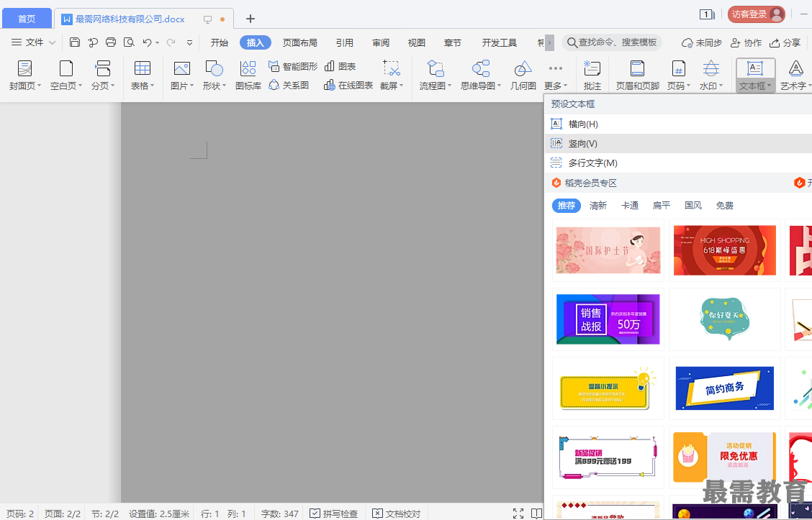Click the Collaborate (协作) button
This screenshot has height=520, width=812.
tap(746, 42)
